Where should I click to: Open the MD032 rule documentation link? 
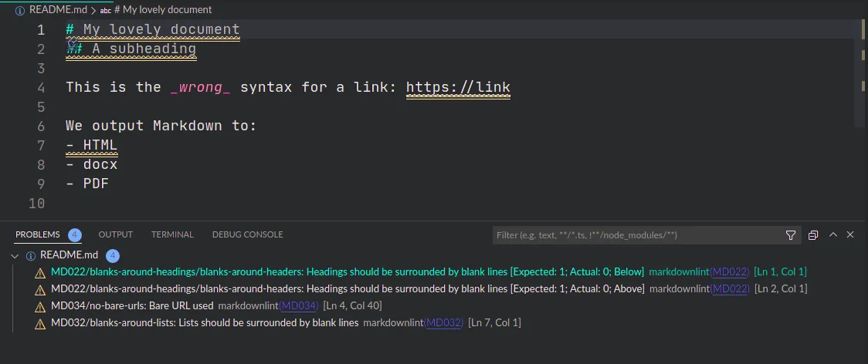(443, 323)
